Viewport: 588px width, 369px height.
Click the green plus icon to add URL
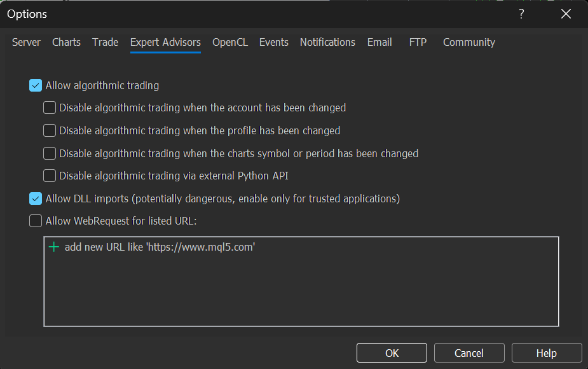tap(54, 247)
